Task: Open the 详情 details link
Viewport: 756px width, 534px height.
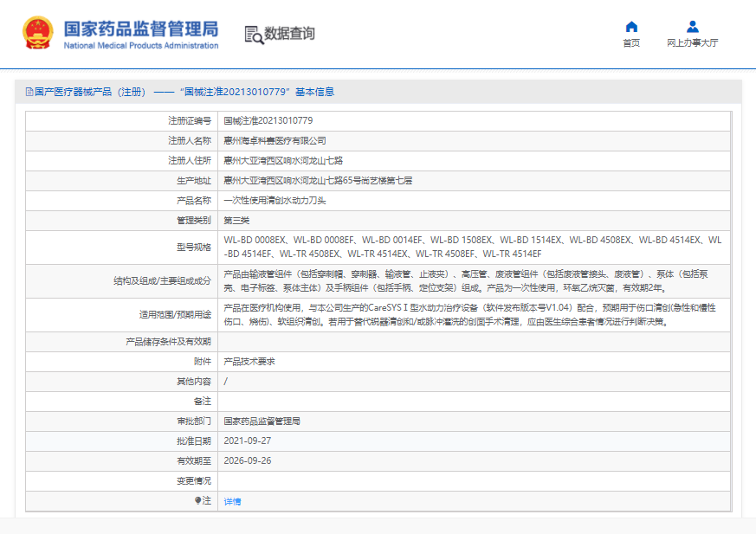Action: (232, 502)
